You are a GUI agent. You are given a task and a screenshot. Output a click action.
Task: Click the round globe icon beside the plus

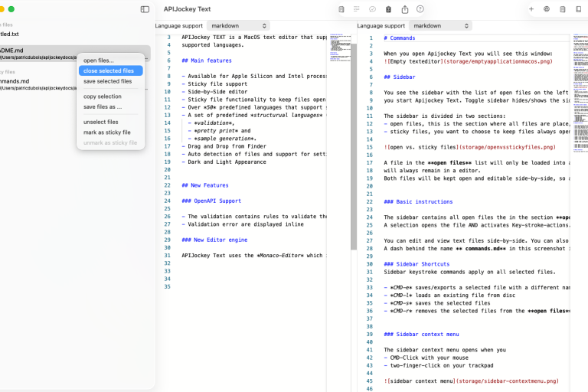(x=547, y=9)
